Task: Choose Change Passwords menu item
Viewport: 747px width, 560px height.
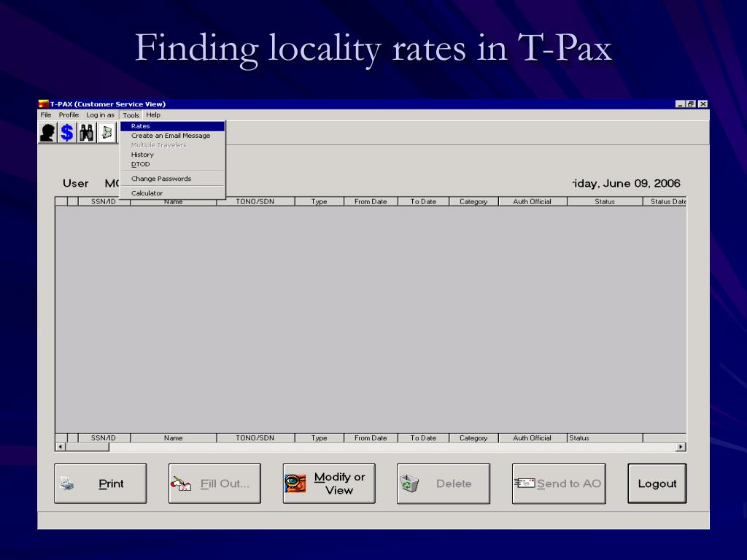Action: click(x=172, y=179)
